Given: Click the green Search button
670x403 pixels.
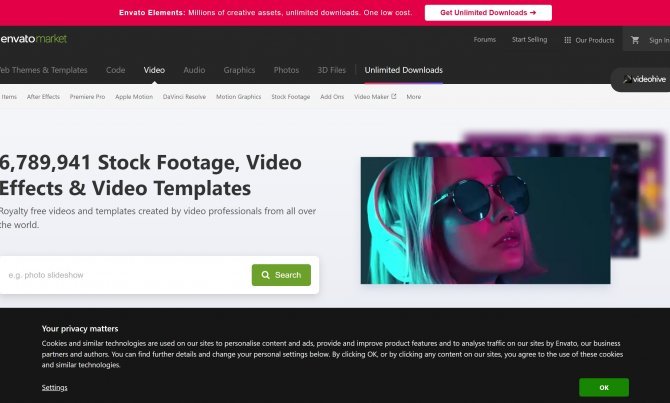Looking at the screenshot, I should [281, 275].
